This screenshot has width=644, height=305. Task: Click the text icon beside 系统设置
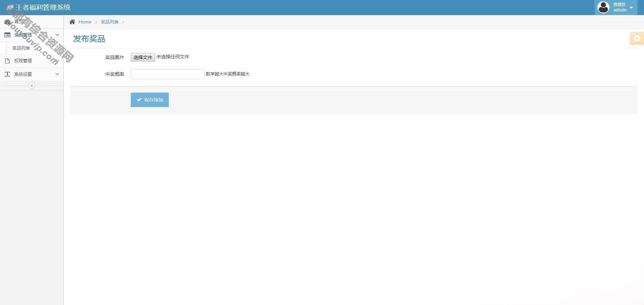(7, 74)
